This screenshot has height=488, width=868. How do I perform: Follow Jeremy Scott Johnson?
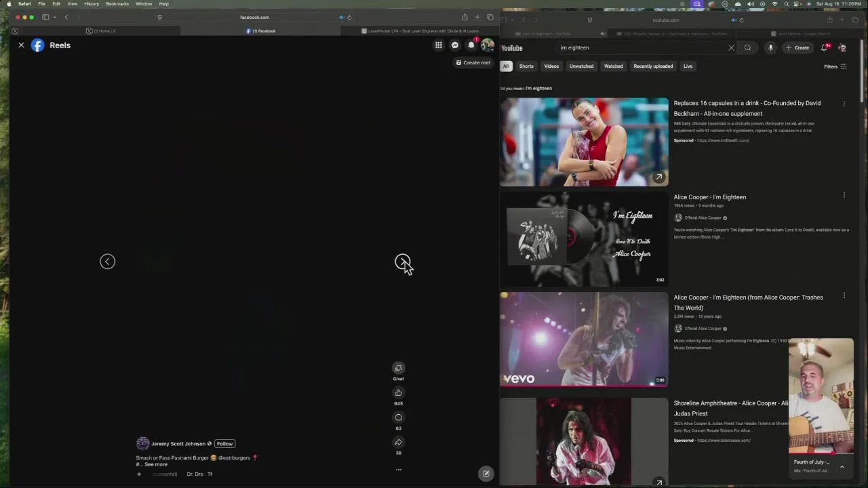(224, 444)
